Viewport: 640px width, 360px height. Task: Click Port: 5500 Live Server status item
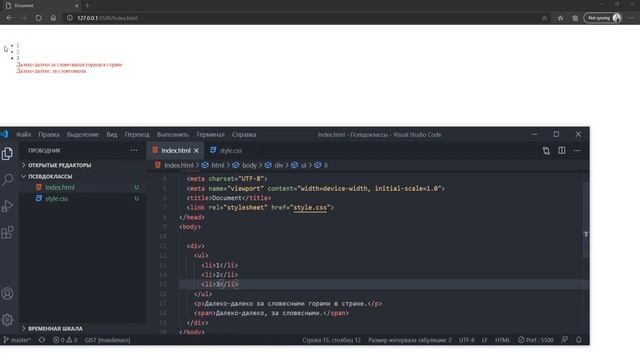coord(536,340)
